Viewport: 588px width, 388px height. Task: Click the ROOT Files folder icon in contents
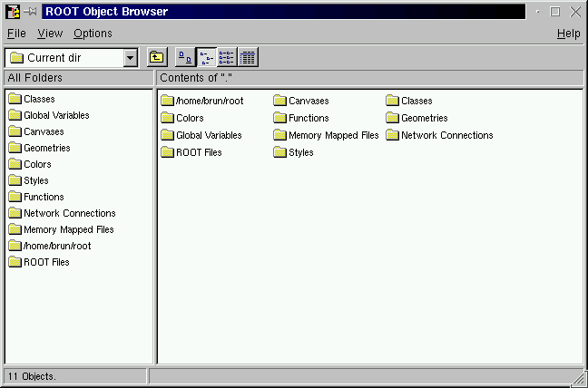click(167, 152)
